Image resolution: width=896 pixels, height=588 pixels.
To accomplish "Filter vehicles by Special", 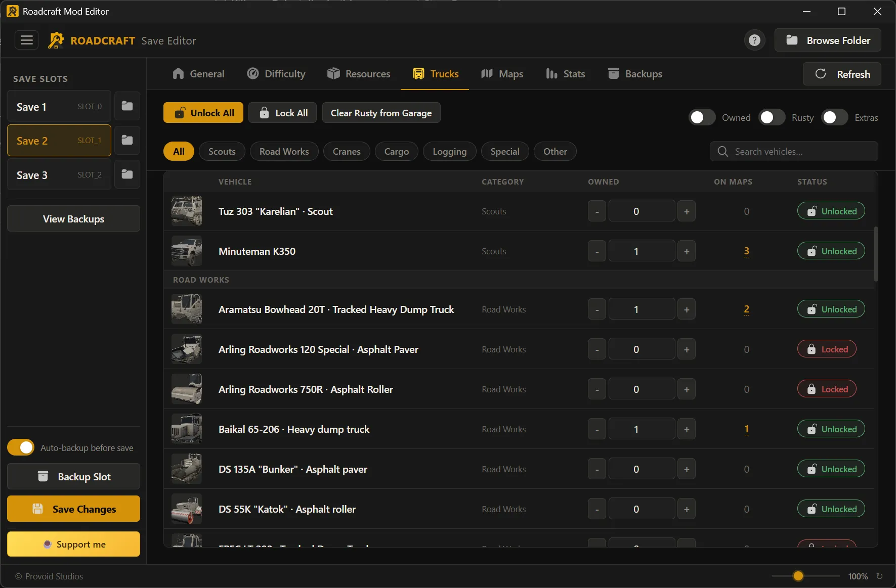I will [x=504, y=151].
